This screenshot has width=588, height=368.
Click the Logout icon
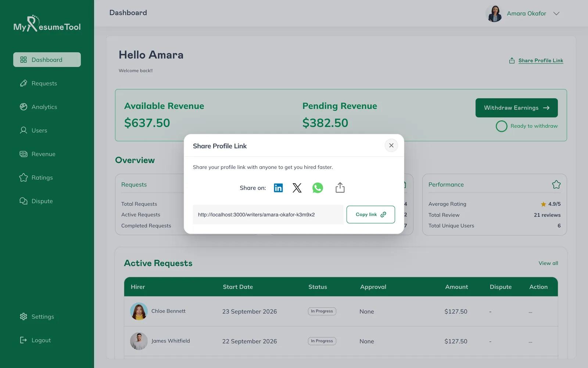point(24,340)
